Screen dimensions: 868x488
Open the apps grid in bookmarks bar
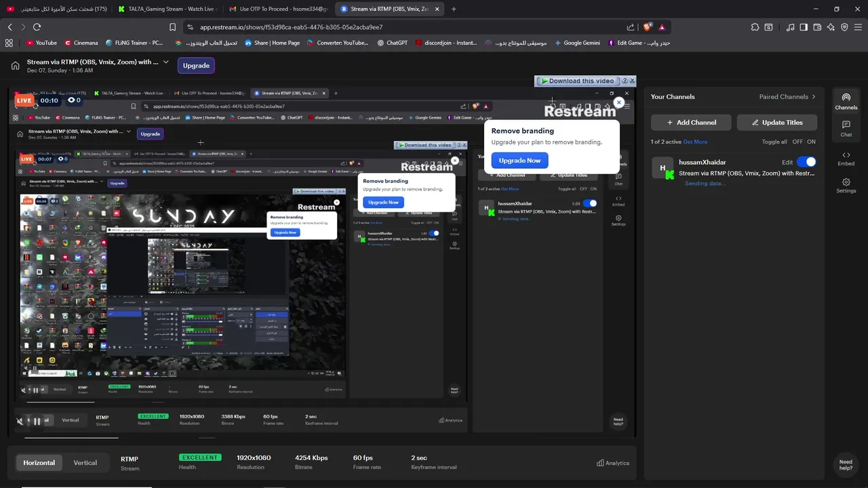9,43
